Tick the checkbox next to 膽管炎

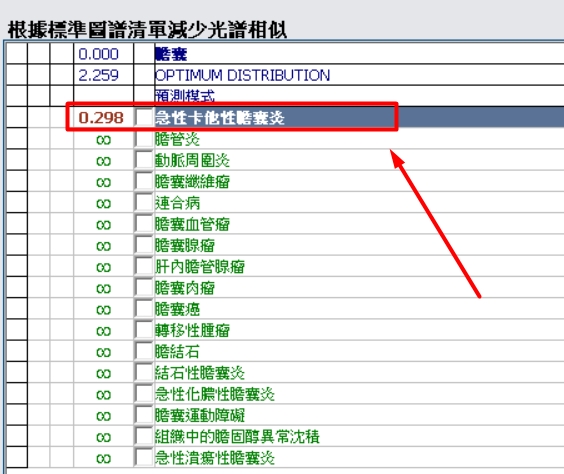point(144,139)
